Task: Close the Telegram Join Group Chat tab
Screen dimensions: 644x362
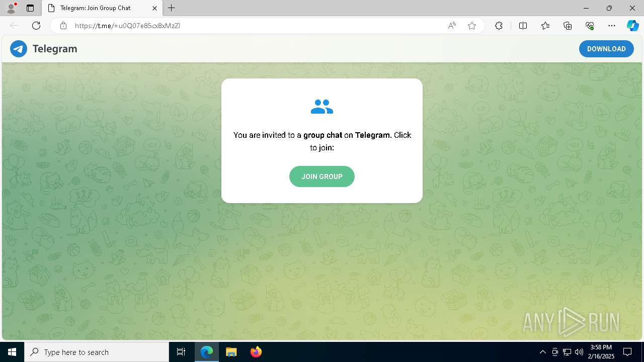Action: (x=155, y=8)
